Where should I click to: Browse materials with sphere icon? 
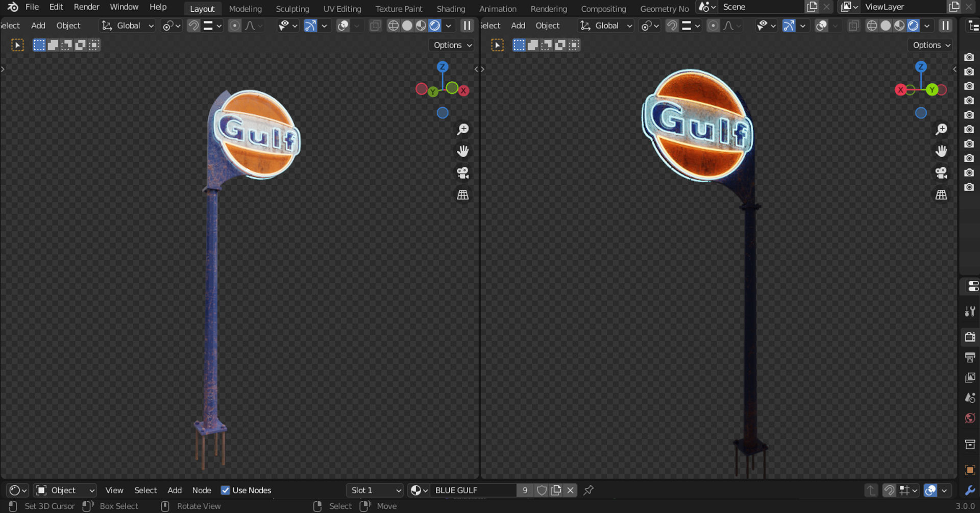419,490
